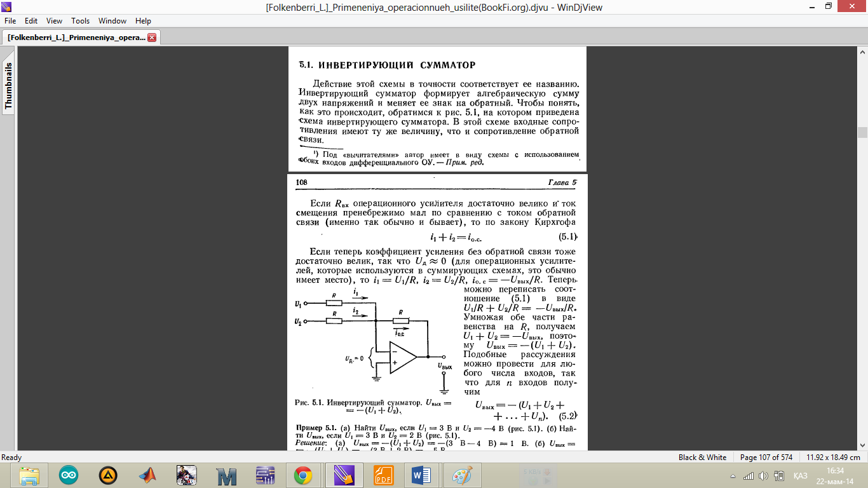Open the View menu

(x=54, y=21)
